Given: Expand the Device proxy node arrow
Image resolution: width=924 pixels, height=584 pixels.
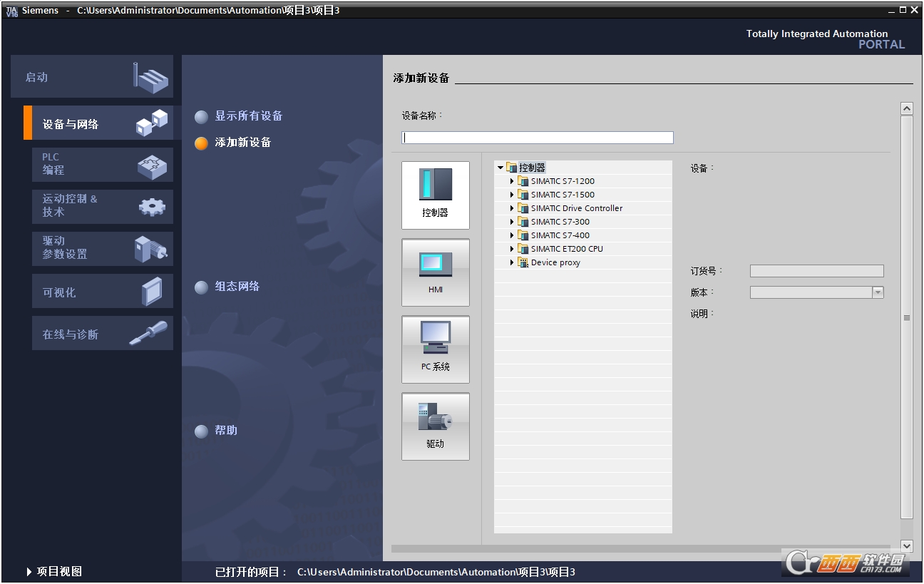Looking at the screenshot, I should point(512,262).
